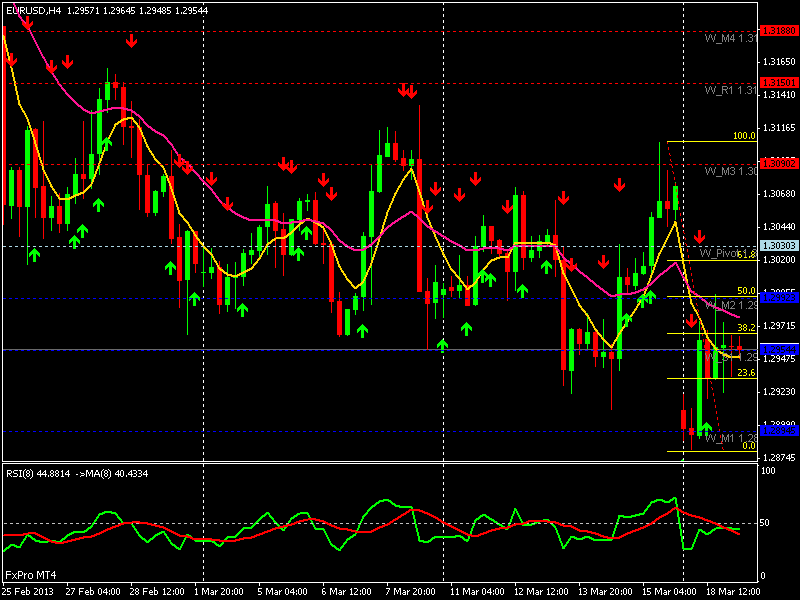The image size is (800, 600).
Task: Select the blue 1.28945 price label
Action: 779,431
